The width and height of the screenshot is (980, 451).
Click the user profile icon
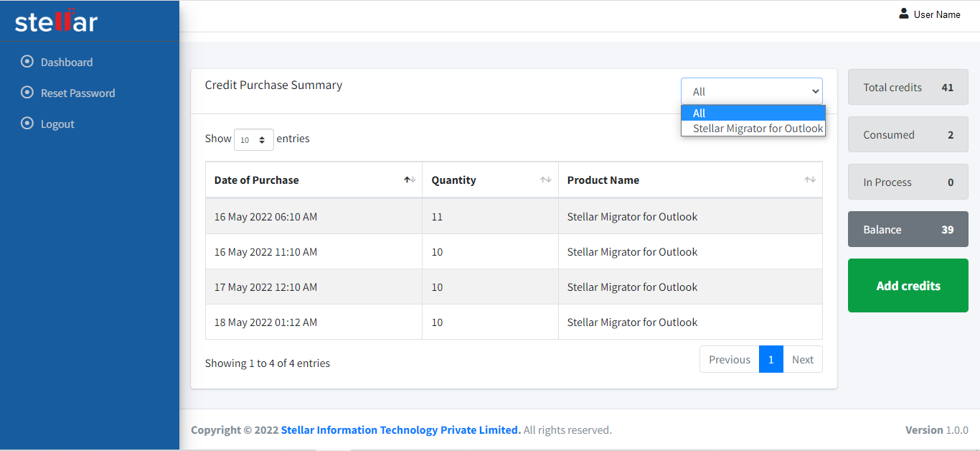[904, 14]
